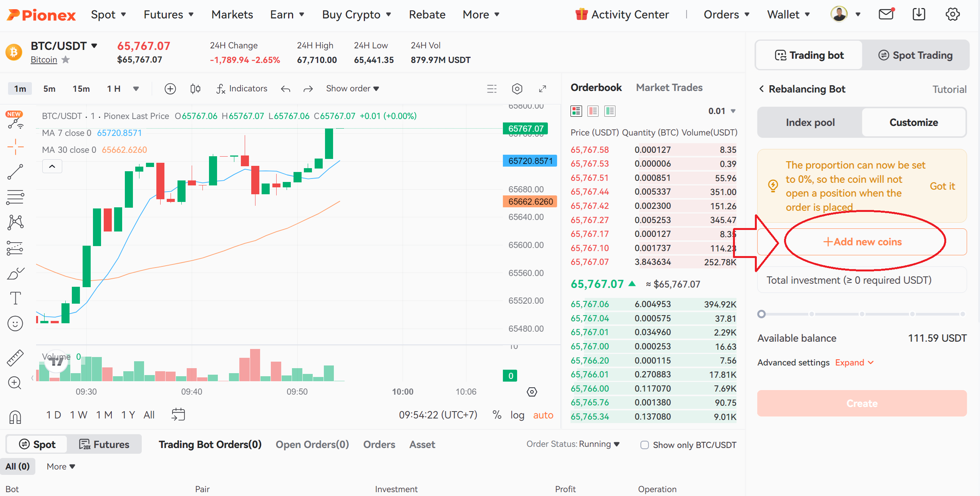The image size is (980, 496).
Task: Select the Customize tab
Action: (914, 122)
